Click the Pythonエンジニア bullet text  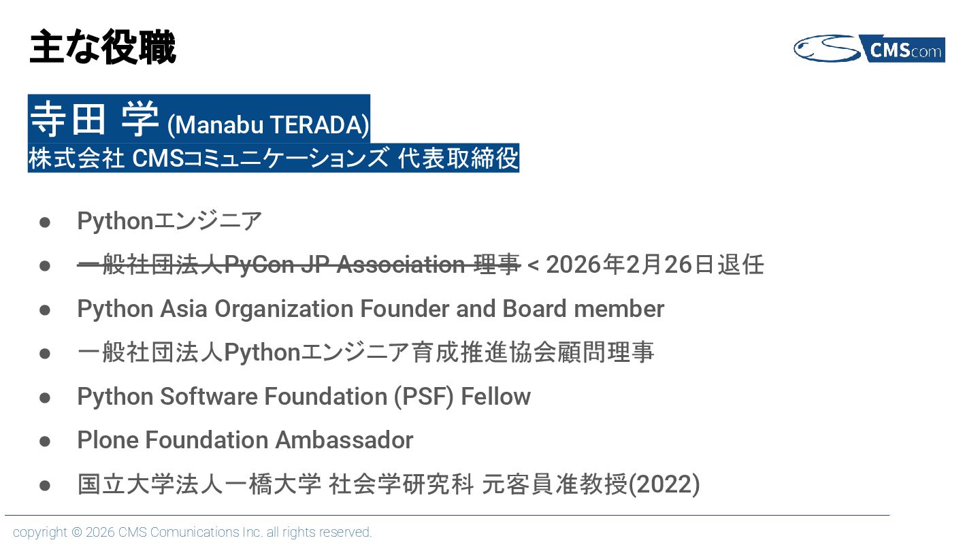point(169,221)
